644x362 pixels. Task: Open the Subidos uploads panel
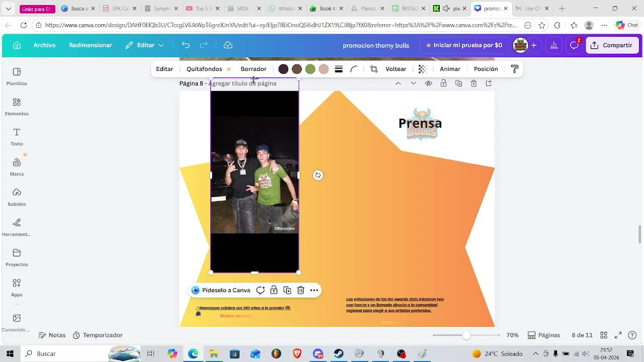click(x=17, y=197)
